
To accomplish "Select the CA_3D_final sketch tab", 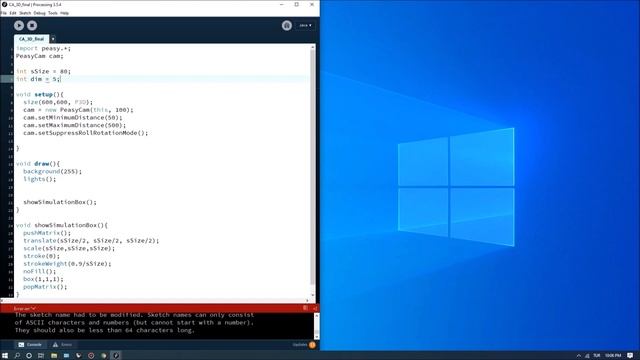I will pos(31,39).
